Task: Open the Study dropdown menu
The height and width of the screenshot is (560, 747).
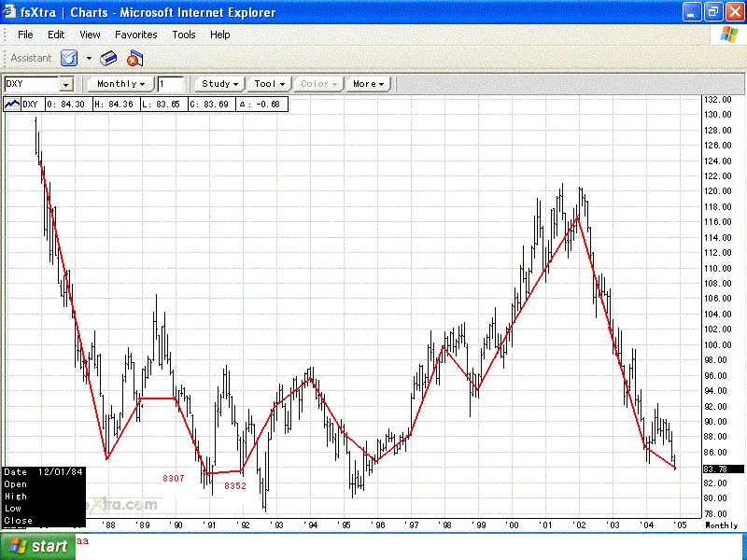Action: tap(219, 84)
